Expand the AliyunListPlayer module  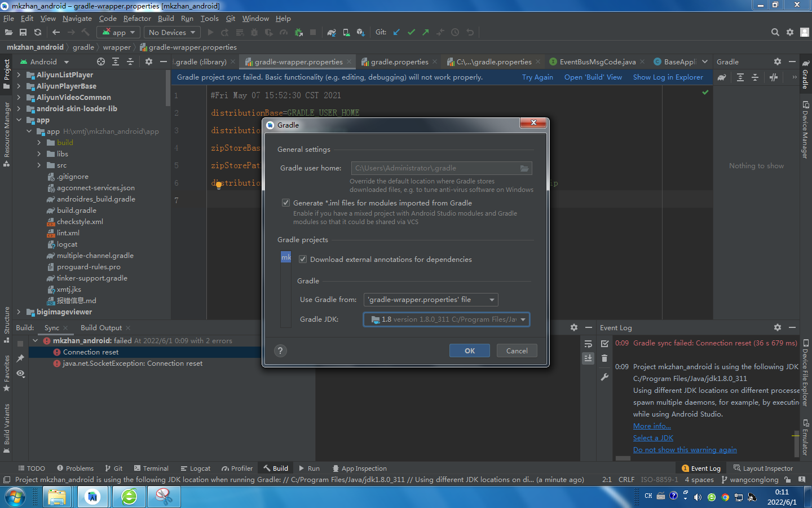(x=19, y=75)
